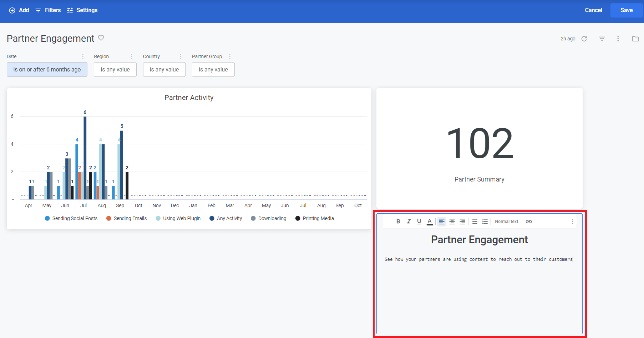This screenshot has height=338, width=644.
Task: Open the Partner Group filter options menu
Action: coord(230,56)
